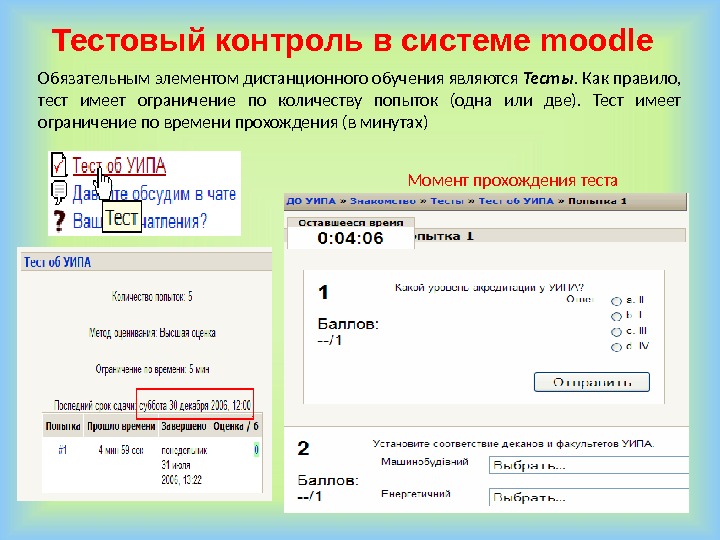Viewport: 720px width, 540px height.
Task: Click remaining time counter 0:04:06
Action: click(350, 238)
